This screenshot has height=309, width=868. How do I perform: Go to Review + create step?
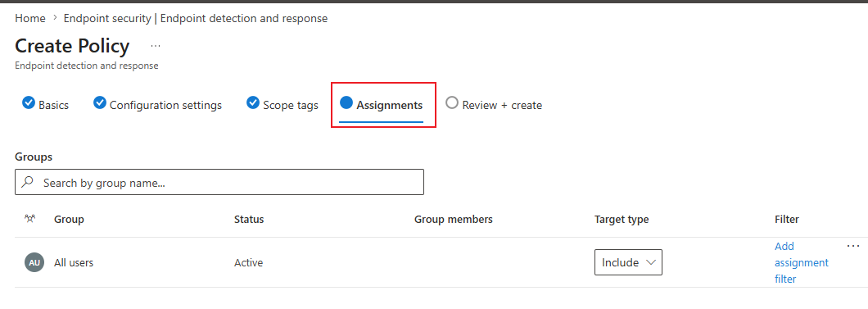point(494,105)
